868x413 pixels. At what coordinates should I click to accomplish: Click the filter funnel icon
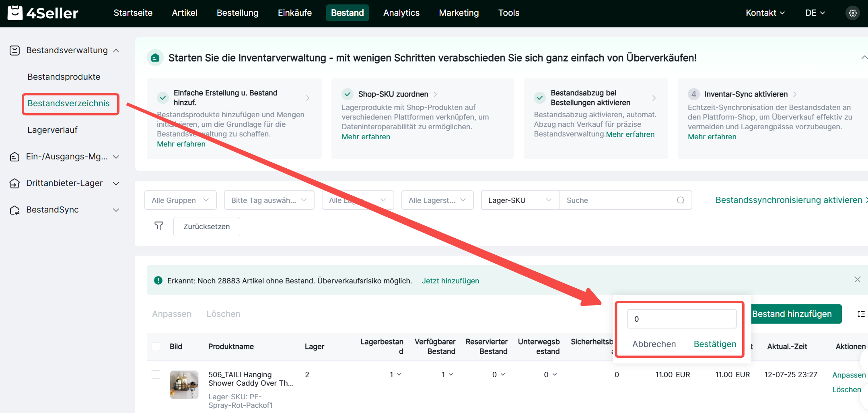tap(159, 226)
